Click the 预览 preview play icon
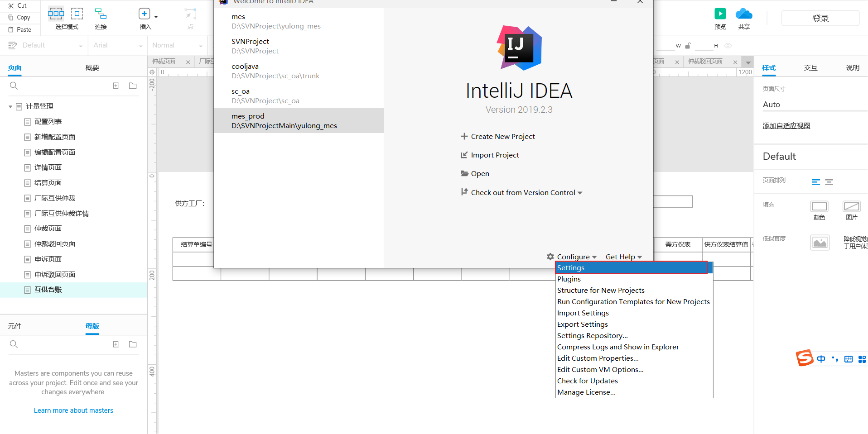868x434 pixels. 720,14
